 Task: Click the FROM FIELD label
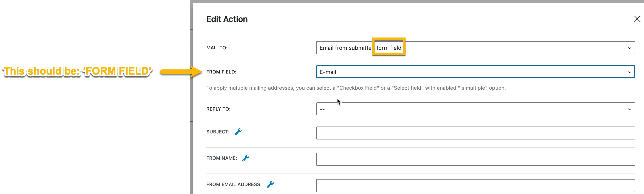(x=221, y=72)
